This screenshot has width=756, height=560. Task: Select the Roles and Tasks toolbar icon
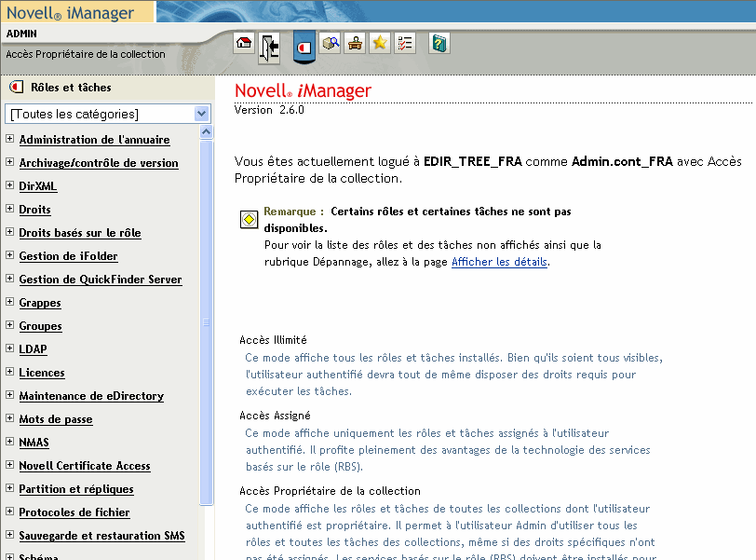point(304,48)
